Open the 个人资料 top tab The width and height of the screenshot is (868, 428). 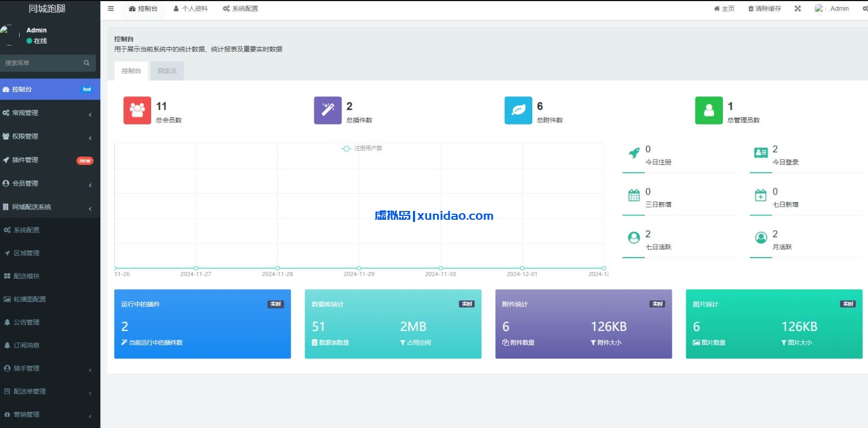tap(191, 9)
